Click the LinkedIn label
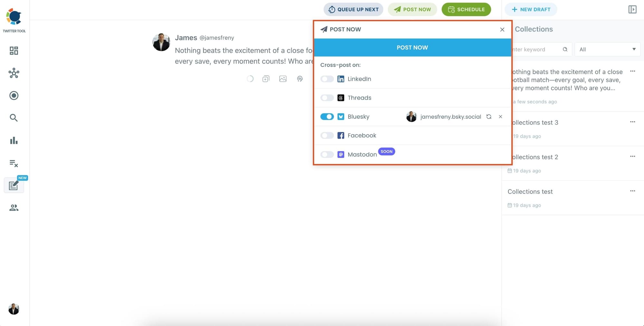The image size is (644, 326). pyautogui.click(x=359, y=79)
